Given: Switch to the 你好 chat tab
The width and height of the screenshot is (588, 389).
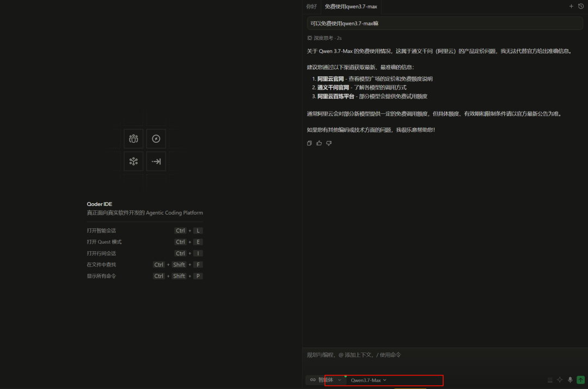Looking at the screenshot, I should [x=311, y=7].
